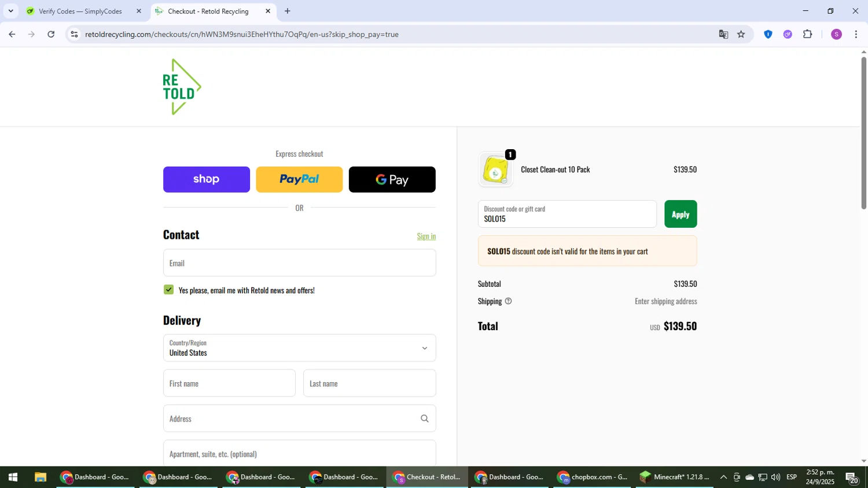Open the tab search dropdown
The width and height of the screenshot is (868, 488).
10,11
